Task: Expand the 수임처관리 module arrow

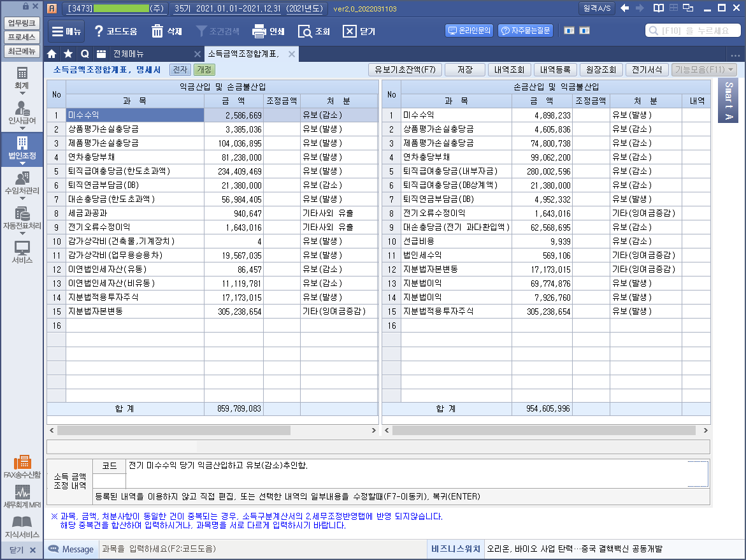Action: 22,198
